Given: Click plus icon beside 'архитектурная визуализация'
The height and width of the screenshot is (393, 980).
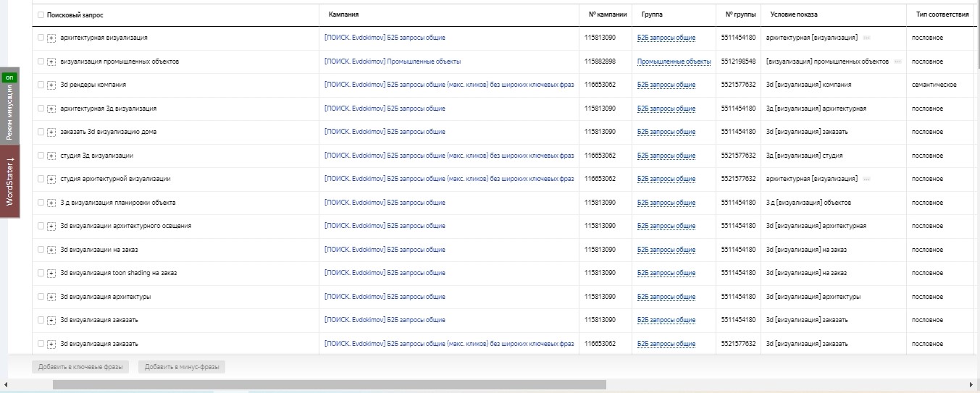Looking at the screenshot, I should point(51,38).
